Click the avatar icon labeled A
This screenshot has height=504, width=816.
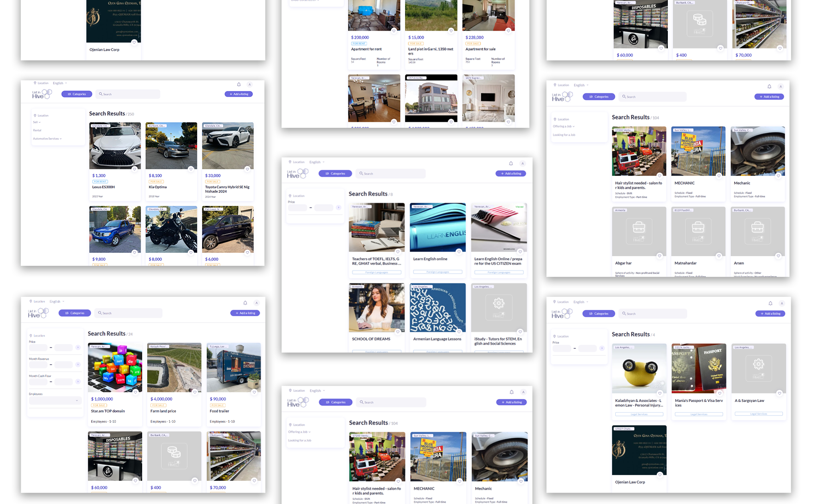pos(250,84)
